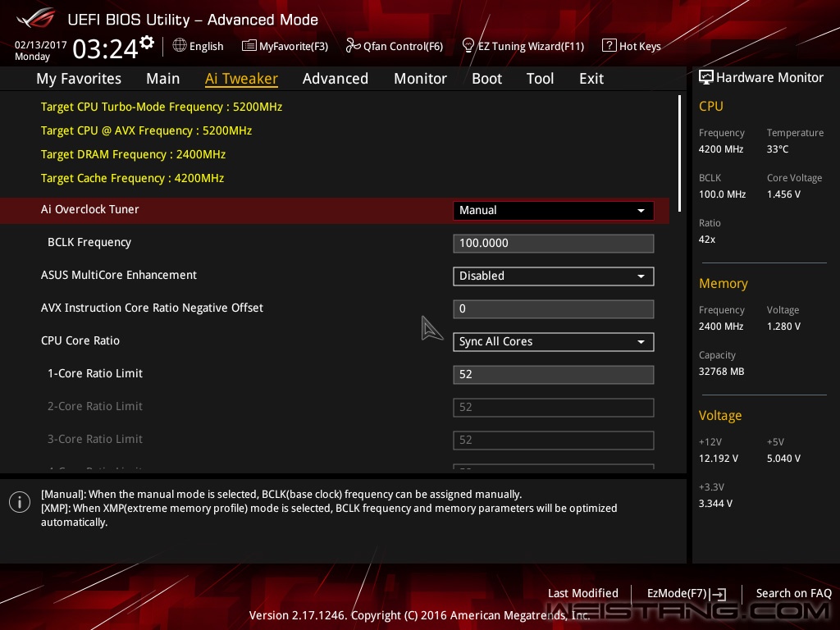
Task: Open the Advanced tab
Action: 336,79
